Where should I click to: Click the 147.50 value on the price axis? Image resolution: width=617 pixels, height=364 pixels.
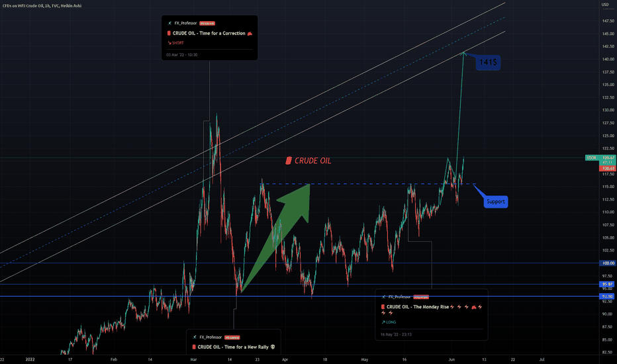(x=608, y=21)
